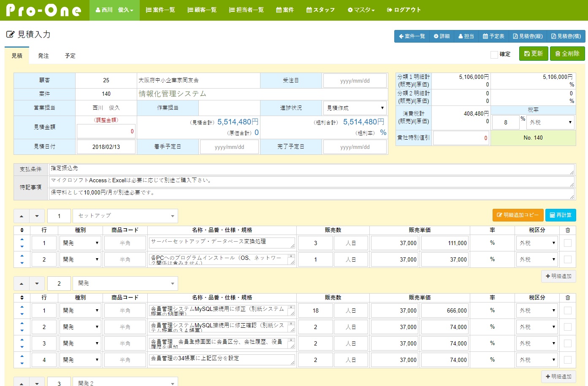
Task: Click the 完了予定日 date field
Action: coord(355,147)
